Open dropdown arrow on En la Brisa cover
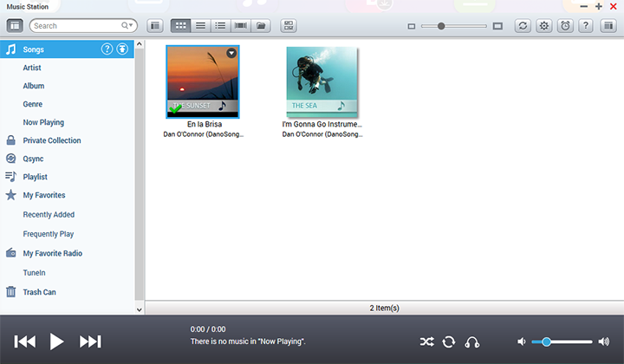The width and height of the screenshot is (624, 364). point(231,54)
